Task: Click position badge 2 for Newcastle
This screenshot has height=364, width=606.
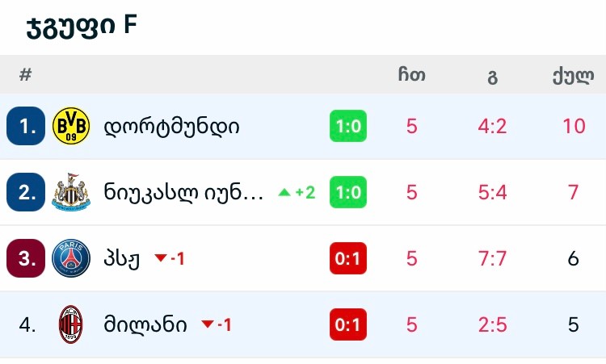Action: [26, 193]
